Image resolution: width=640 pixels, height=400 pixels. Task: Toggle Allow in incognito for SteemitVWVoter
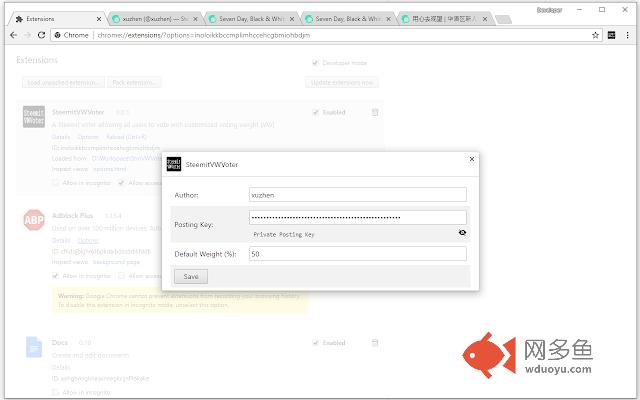(56, 183)
